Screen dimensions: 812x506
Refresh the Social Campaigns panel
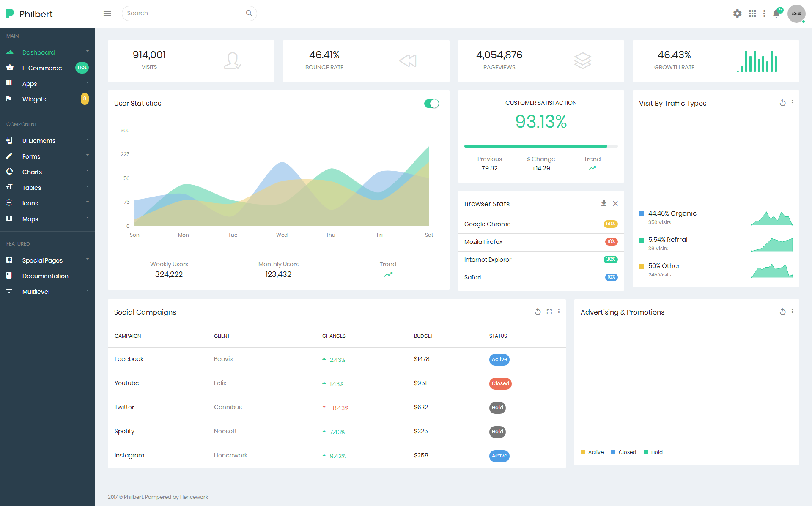538,312
